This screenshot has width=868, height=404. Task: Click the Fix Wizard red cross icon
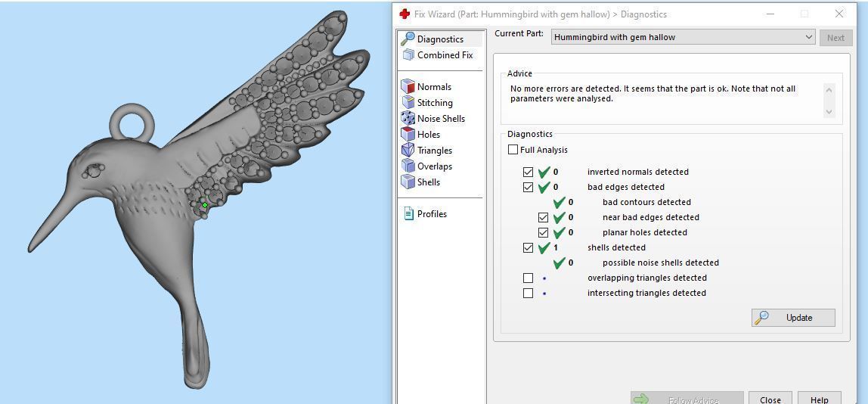(405, 14)
